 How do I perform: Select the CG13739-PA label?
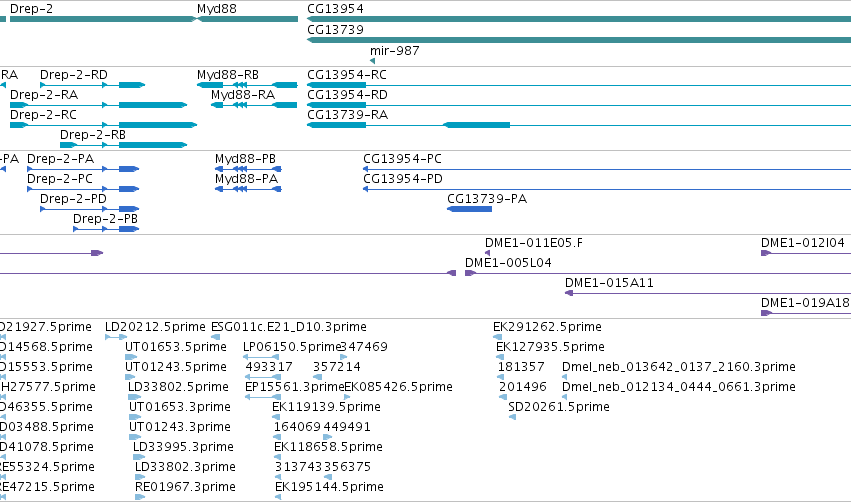487,199
